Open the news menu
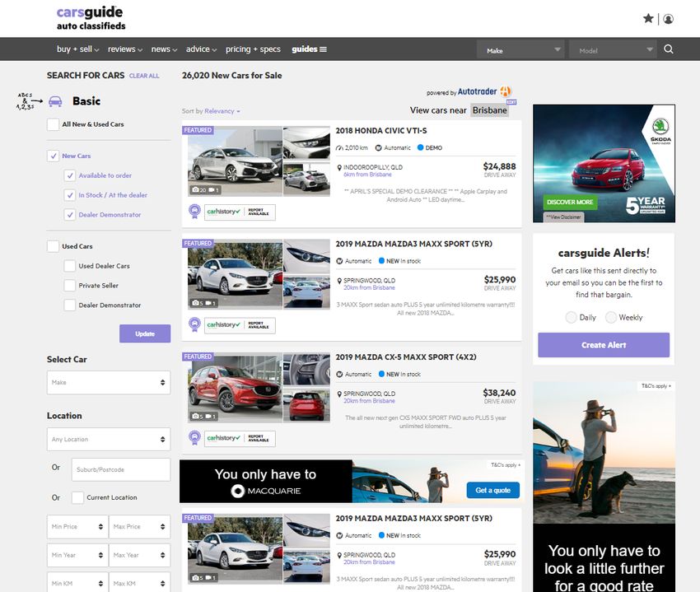This screenshot has width=700, height=592. [164, 49]
